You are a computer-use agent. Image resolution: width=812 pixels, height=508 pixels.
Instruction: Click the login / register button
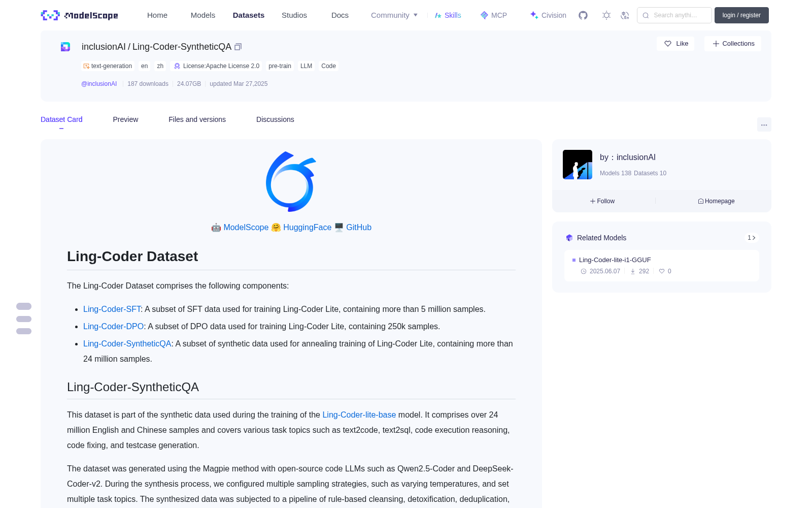741,15
